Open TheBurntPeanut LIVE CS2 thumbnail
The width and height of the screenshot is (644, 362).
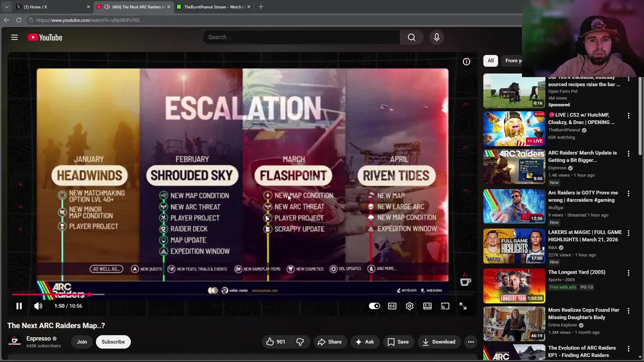pyautogui.click(x=514, y=128)
